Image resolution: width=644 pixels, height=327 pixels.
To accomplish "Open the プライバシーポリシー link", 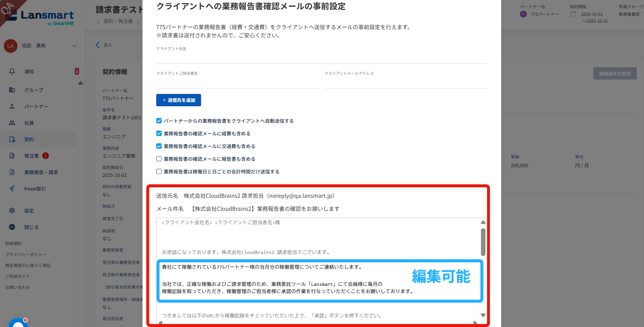I will coord(26,255).
